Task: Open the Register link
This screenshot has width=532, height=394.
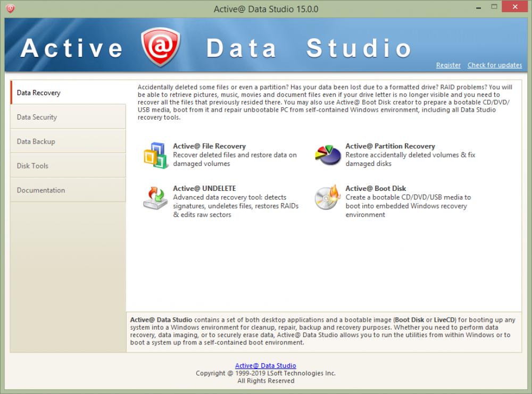Action: [x=448, y=65]
